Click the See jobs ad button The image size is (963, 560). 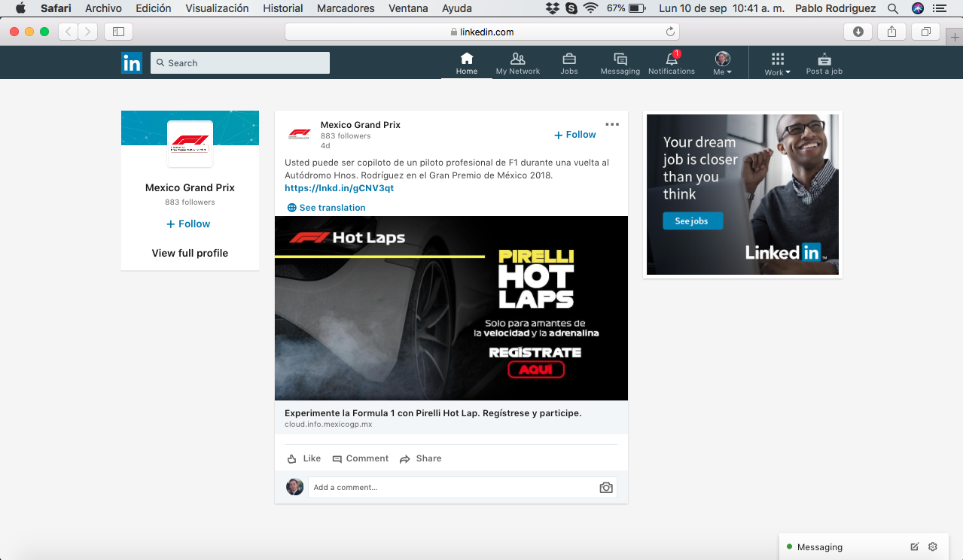(x=693, y=221)
